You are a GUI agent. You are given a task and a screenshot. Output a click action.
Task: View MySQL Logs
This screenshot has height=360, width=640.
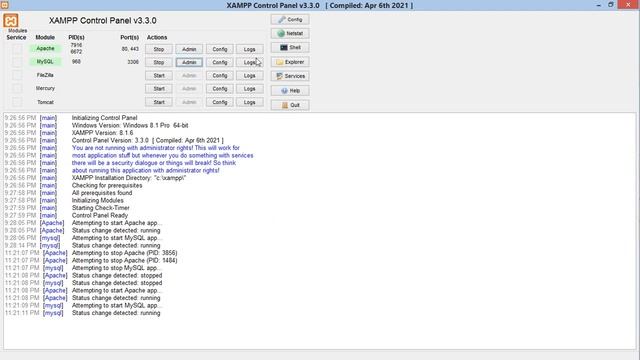[249, 62]
